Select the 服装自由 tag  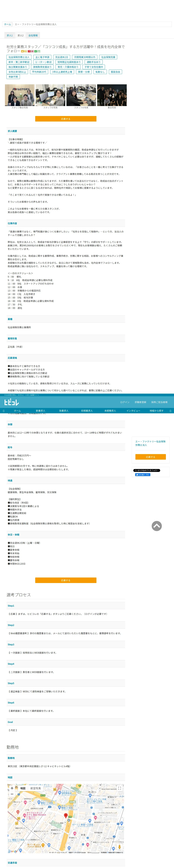pyautogui.click(x=115, y=72)
